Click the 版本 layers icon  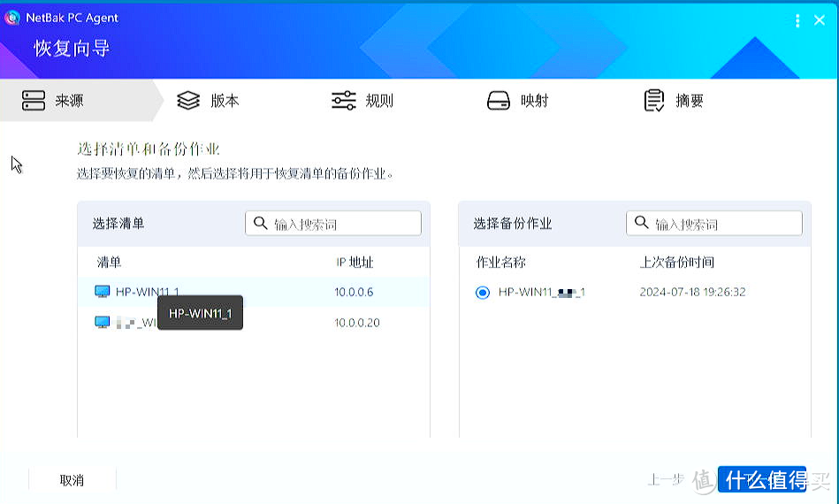188,101
